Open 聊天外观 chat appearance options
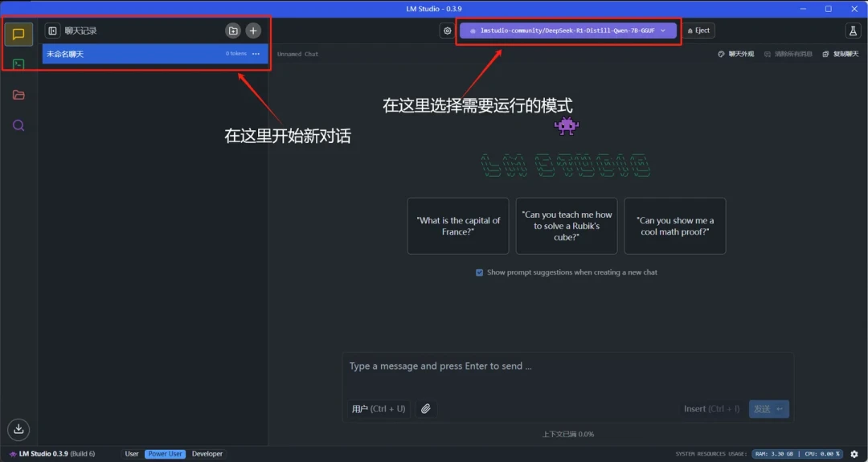The image size is (868, 462). coord(736,54)
